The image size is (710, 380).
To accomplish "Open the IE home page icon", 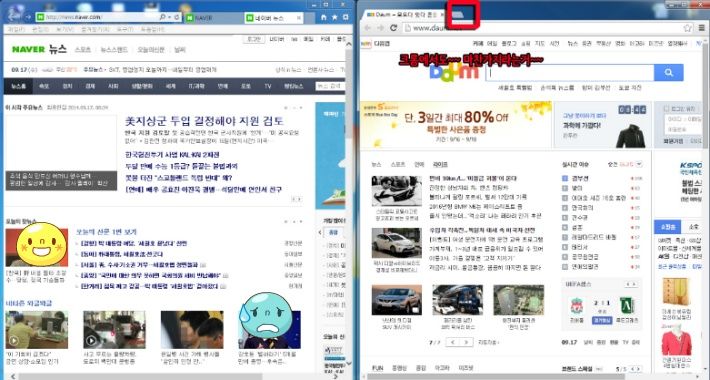I will [x=324, y=17].
